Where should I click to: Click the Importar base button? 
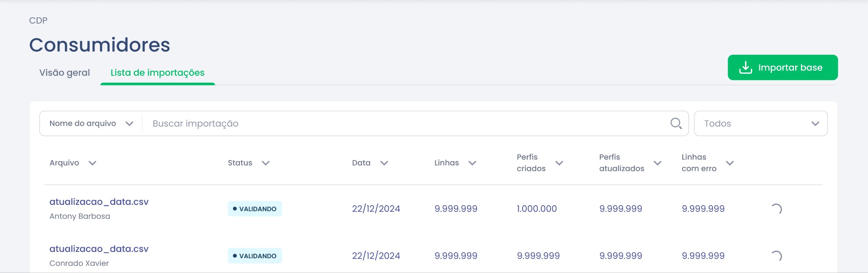point(782,67)
